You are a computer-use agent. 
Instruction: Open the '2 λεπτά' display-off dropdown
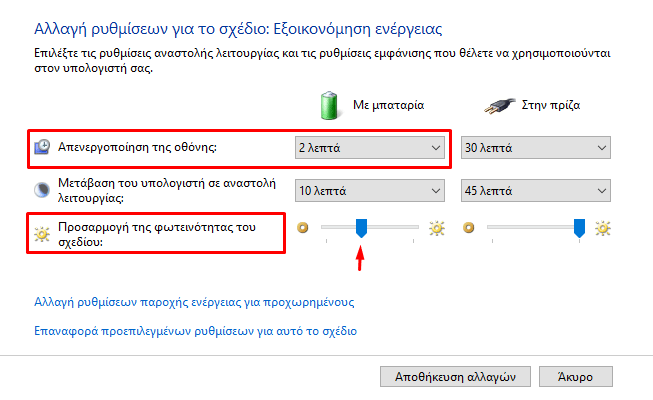click(x=370, y=148)
